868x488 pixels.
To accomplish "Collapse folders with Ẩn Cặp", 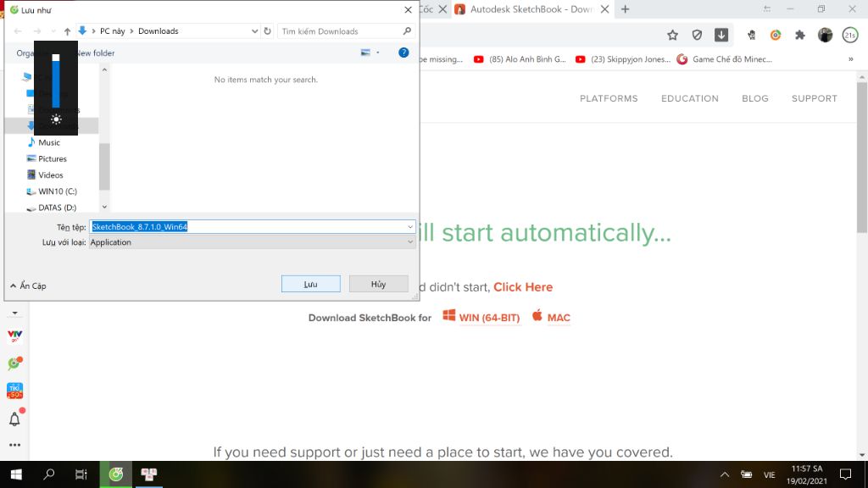I will (28, 286).
